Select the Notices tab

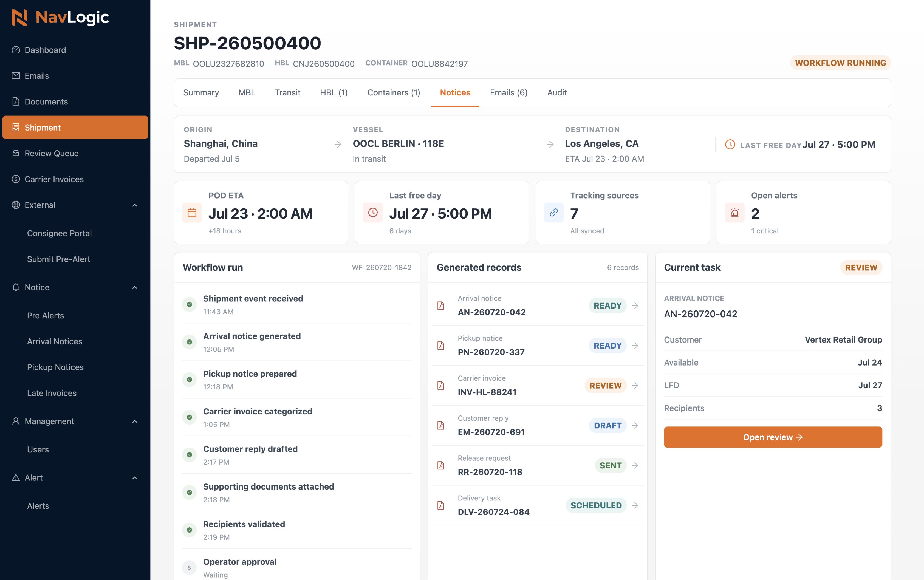tap(455, 92)
